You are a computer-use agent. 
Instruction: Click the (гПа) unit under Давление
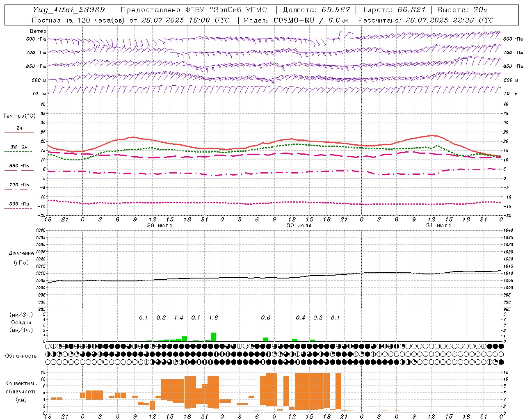(x=21, y=263)
